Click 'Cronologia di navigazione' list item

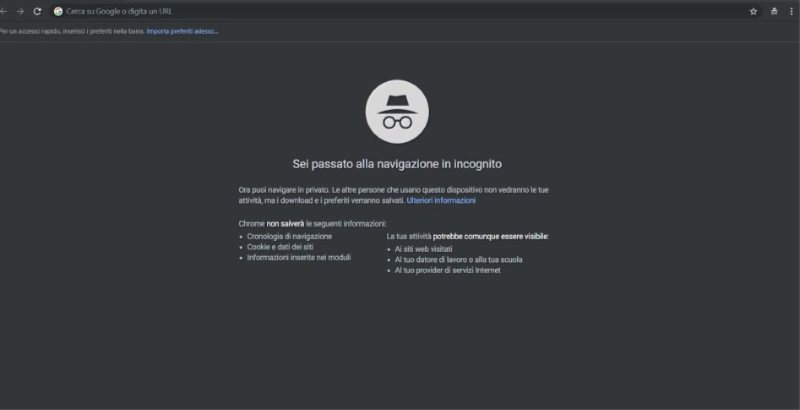click(289, 237)
